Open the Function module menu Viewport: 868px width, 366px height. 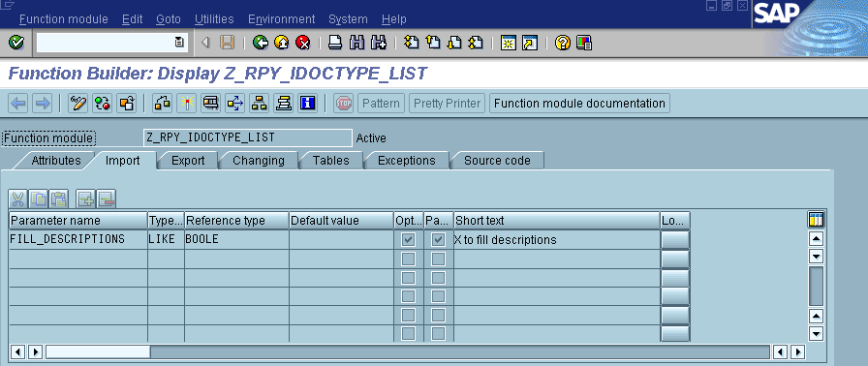(64, 19)
